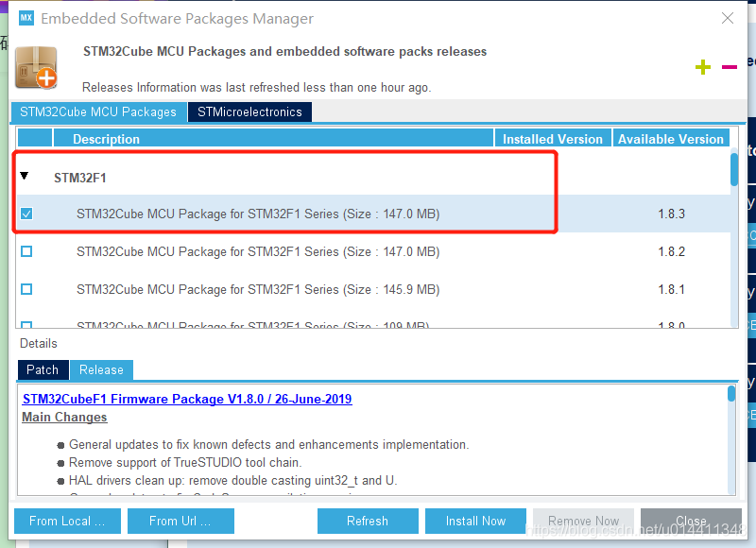Check the STM32F1 package version 1.8.2 checkbox

(26, 251)
